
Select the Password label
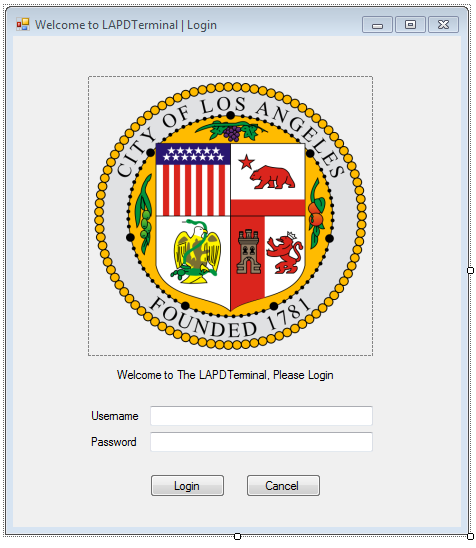[114, 442]
